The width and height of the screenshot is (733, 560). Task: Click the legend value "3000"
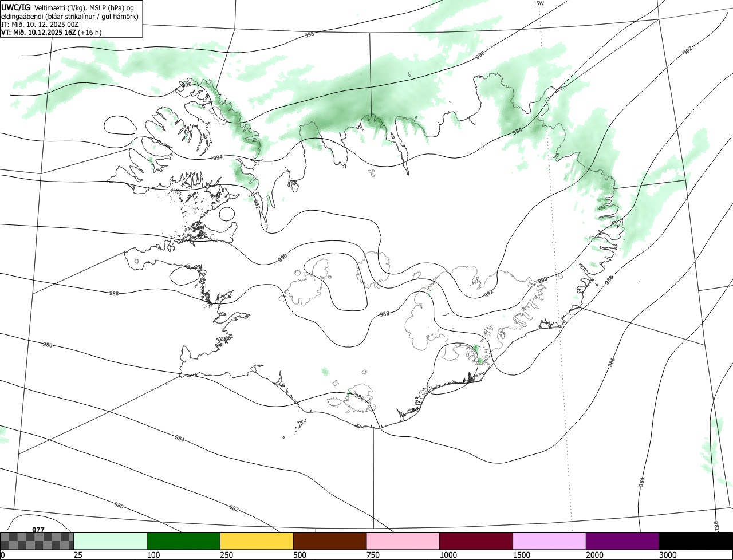668,555
